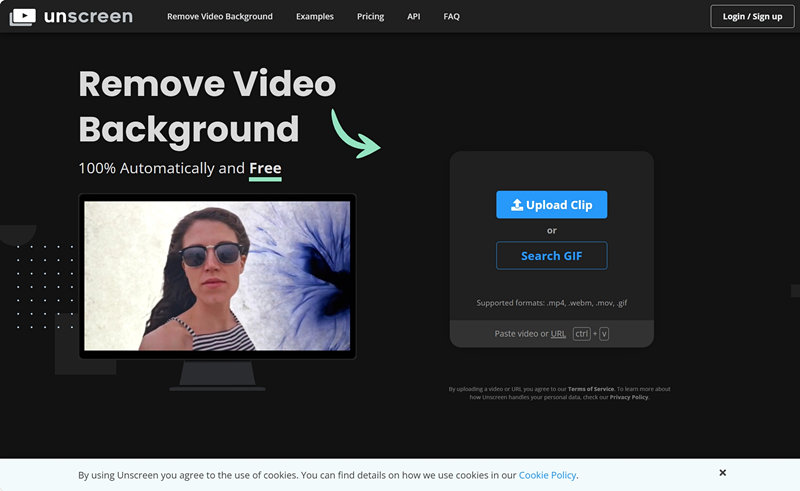Open the Cookie Policy link
Viewport: 800px width, 491px height.
coord(547,475)
